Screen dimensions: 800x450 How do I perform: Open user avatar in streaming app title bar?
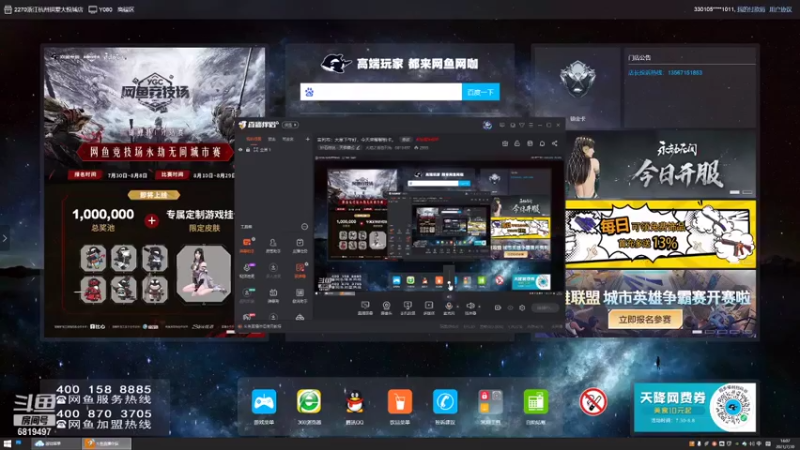(487, 125)
